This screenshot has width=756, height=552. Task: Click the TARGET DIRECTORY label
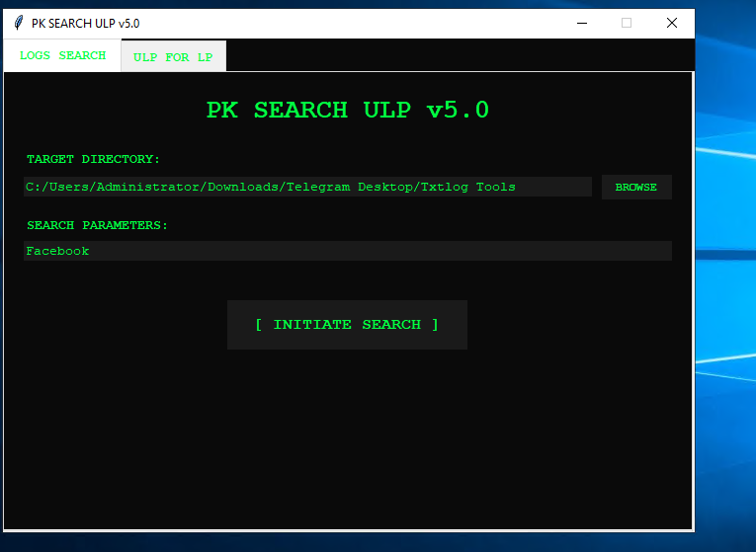point(93,159)
